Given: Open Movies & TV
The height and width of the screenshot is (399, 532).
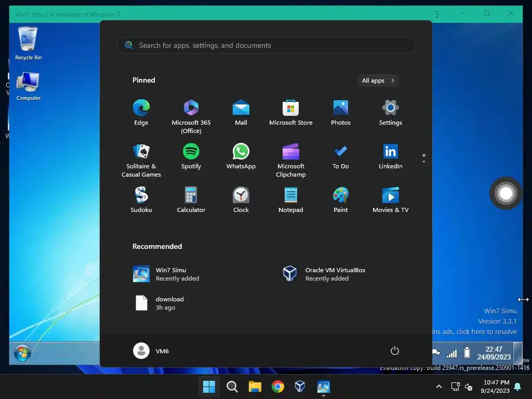Looking at the screenshot, I should click(x=391, y=200).
